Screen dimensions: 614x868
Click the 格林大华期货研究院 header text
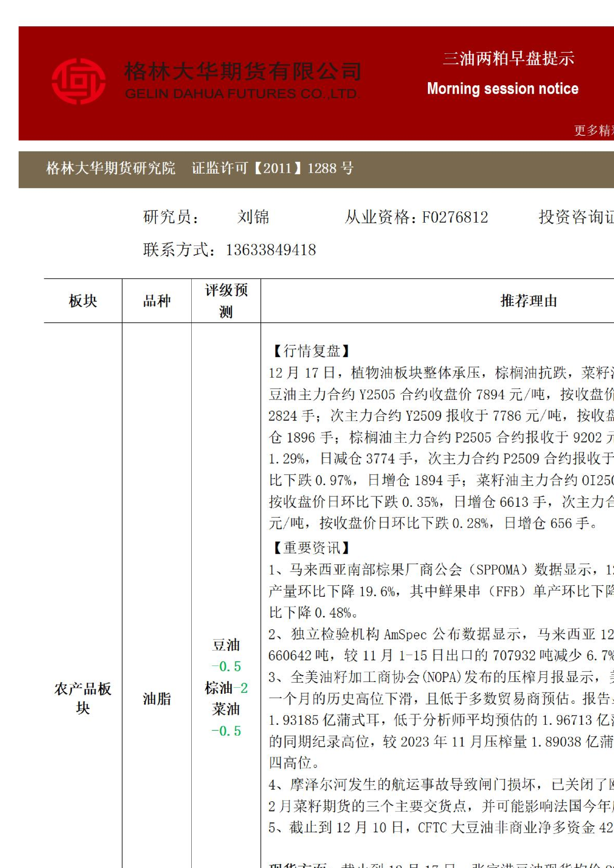point(111,168)
